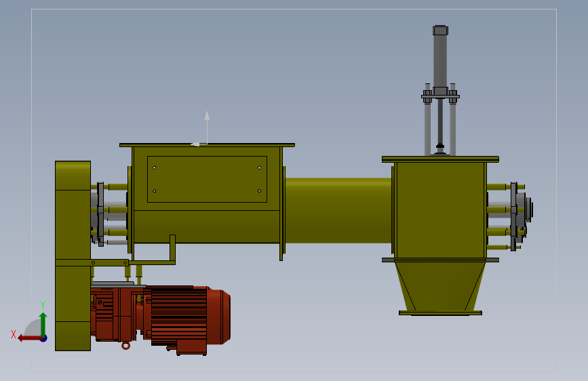Select the grey pneumatic cylinder barrel

440,61
